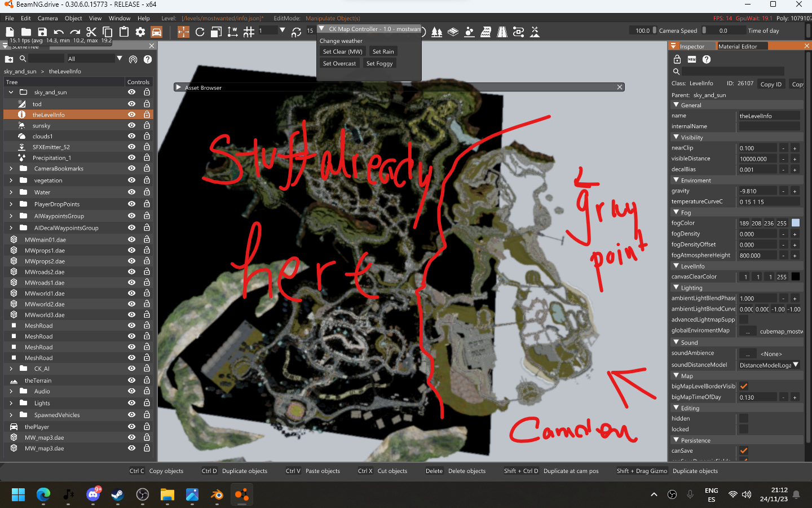Open a level with the folder icon
Viewport: 812px width, 508px height.
pyautogui.click(x=26, y=32)
